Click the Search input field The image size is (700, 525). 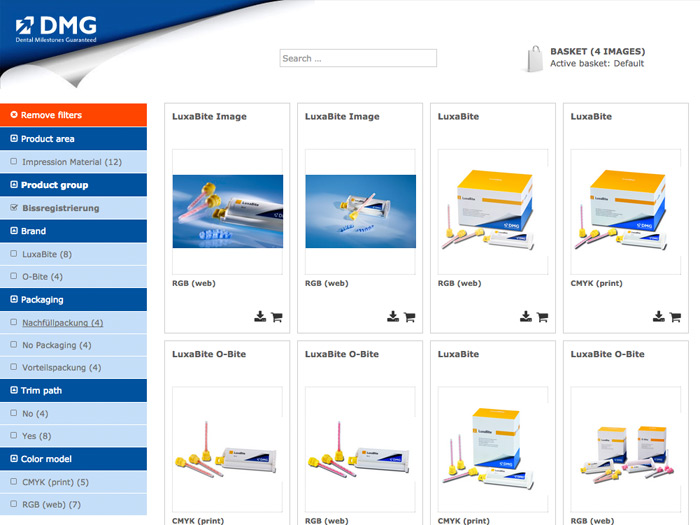(358, 58)
